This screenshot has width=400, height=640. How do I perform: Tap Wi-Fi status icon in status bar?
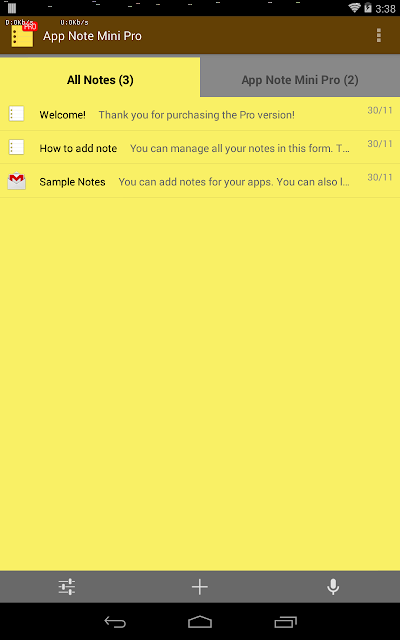click(354, 8)
